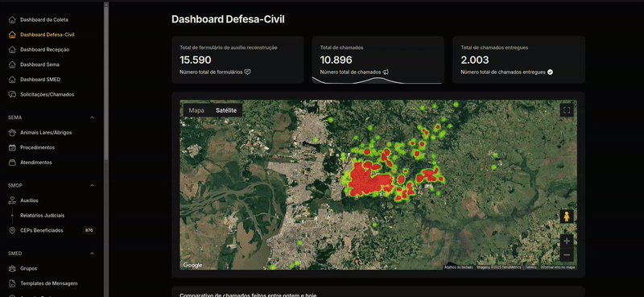Click the CEPs Beneficiados pin icon

(12, 230)
